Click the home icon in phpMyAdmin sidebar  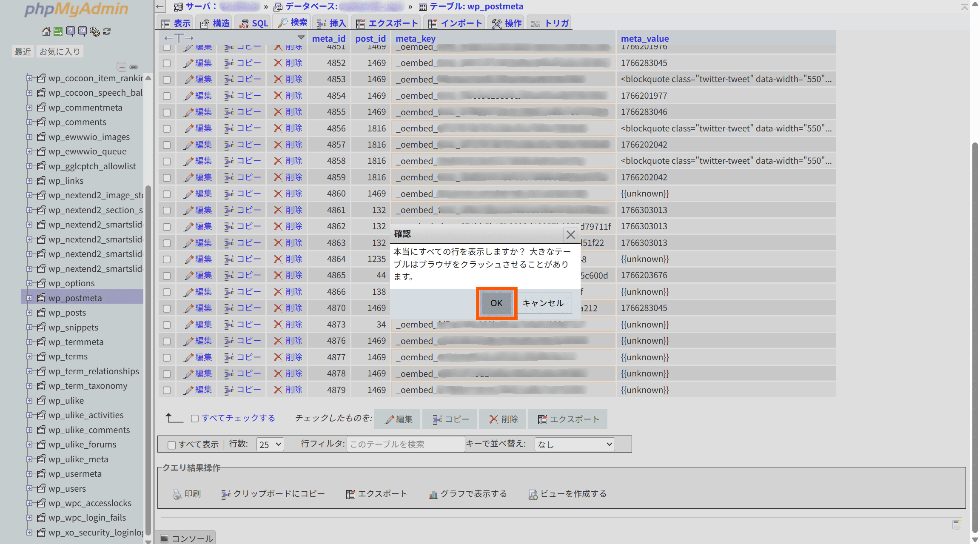click(x=46, y=31)
